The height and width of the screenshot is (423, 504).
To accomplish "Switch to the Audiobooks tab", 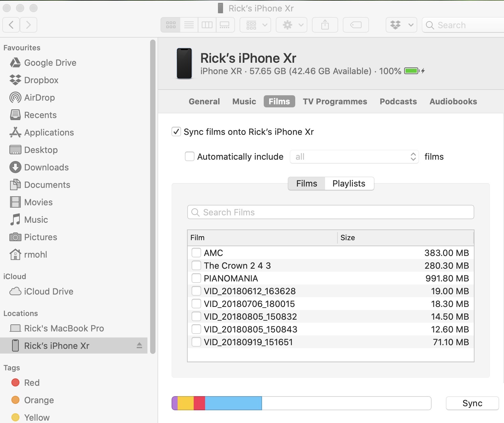I will coord(453,101).
